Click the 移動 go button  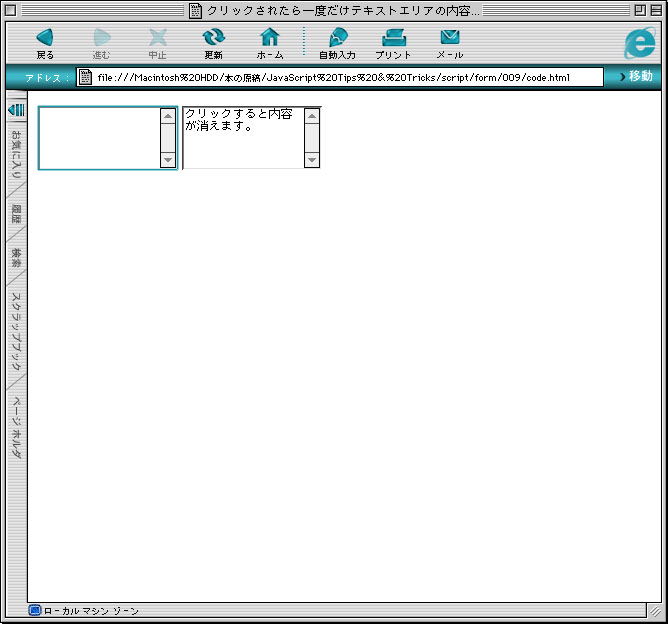coord(635,77)
